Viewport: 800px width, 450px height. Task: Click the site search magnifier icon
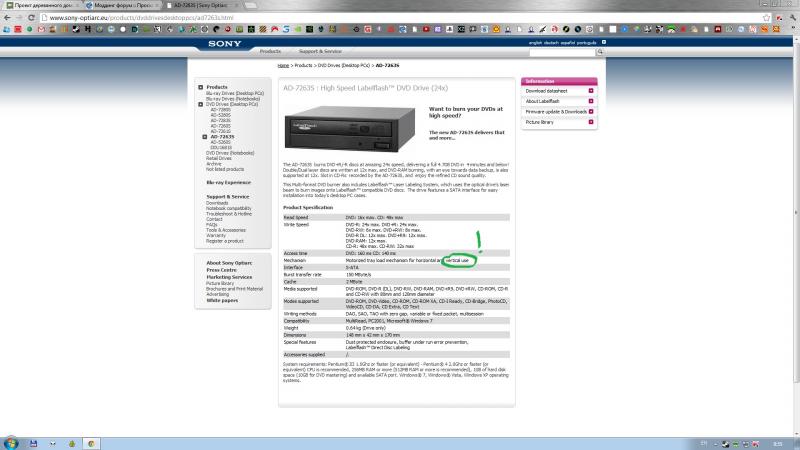(x=600, y=52)
